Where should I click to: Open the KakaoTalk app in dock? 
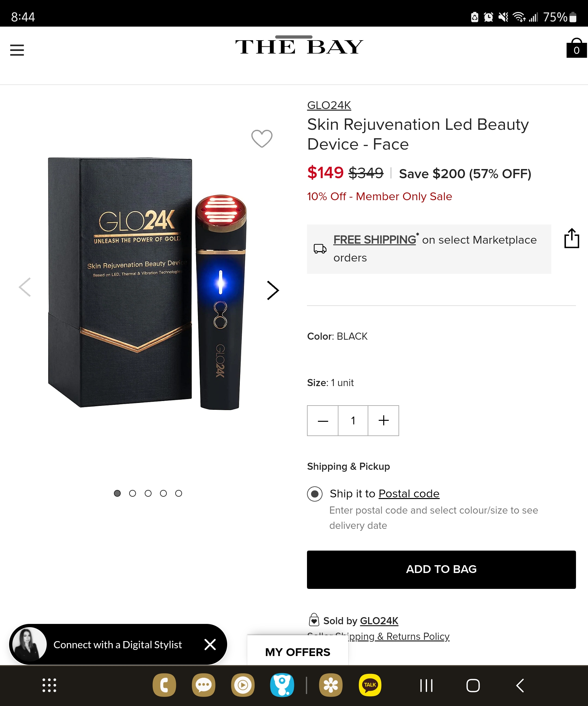click(370, 685)
